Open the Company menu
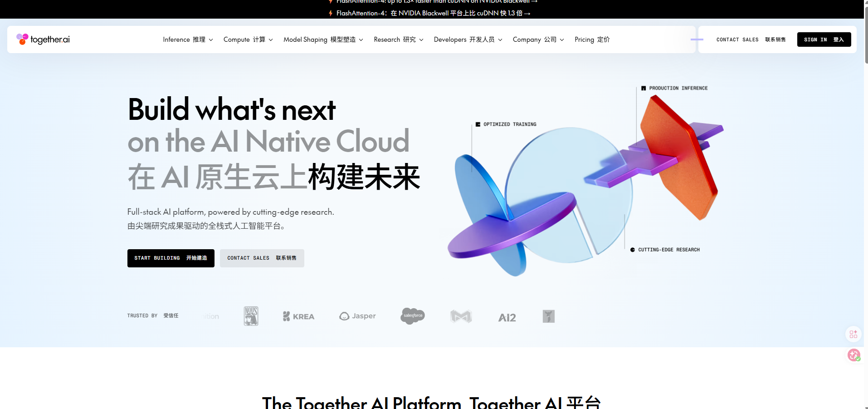The height and width of the screenshot is (409, 868). tap(538, 39)
